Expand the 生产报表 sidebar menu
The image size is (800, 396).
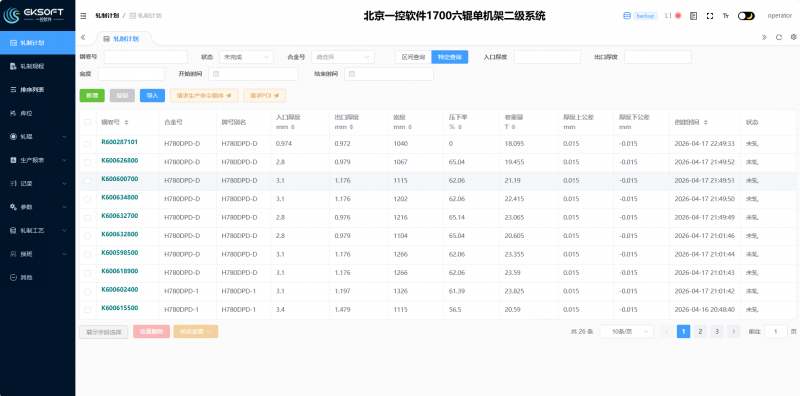pos(38,160)
